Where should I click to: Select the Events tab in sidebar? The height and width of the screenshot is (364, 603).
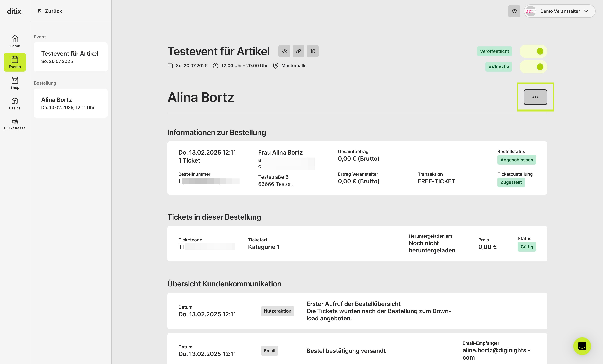pyautogui.click(x=15, y=62)
